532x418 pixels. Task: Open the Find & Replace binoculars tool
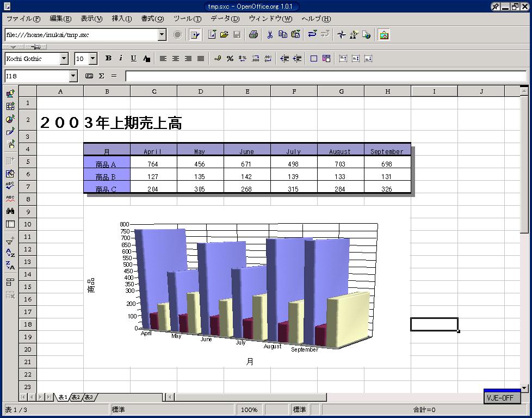[10, 211]
